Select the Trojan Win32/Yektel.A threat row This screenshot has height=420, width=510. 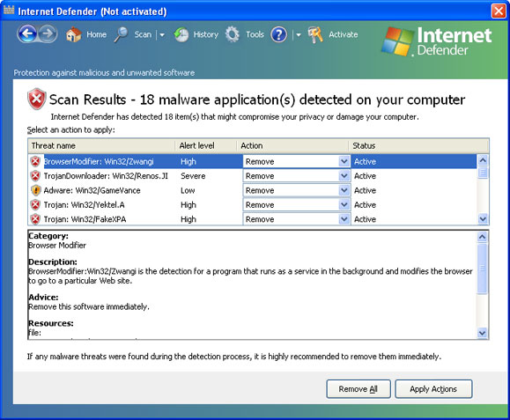[x=253, y=205]
